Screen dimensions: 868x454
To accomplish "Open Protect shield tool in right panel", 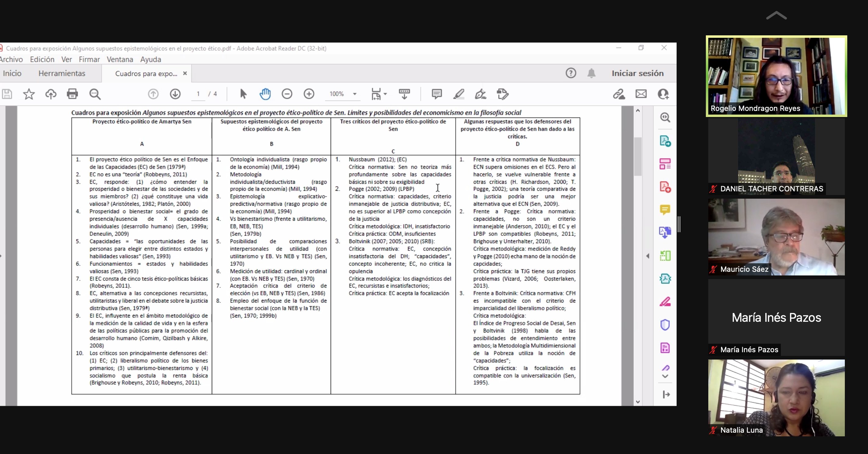I will coord(665,325).
